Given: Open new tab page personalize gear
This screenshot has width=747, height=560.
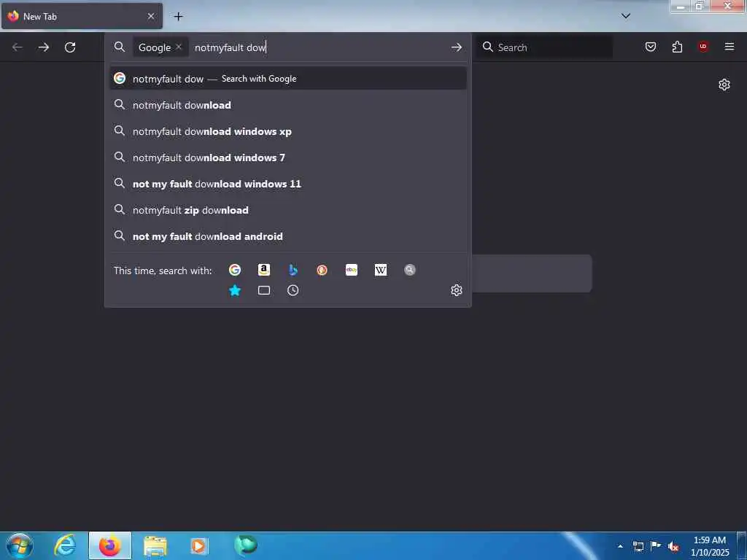Looking at the screenshot, I should 724,85.
